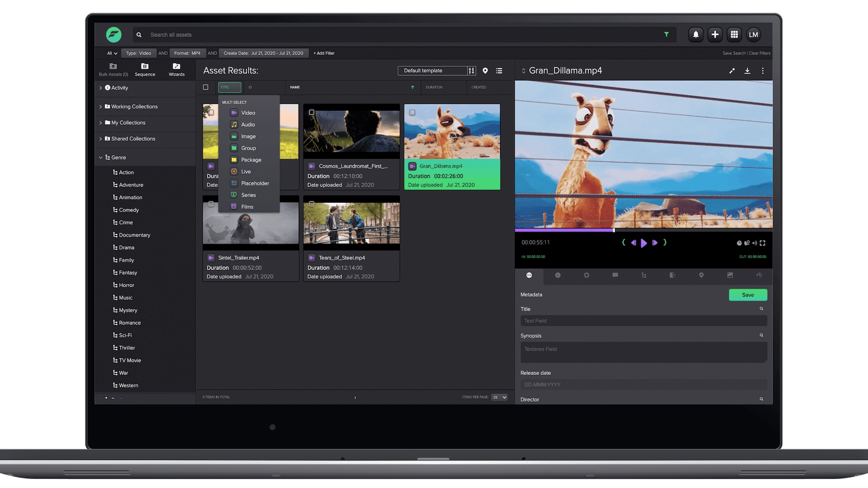
Task: Open the metadata tab in asset panel
Action: [x=529, y=275]
